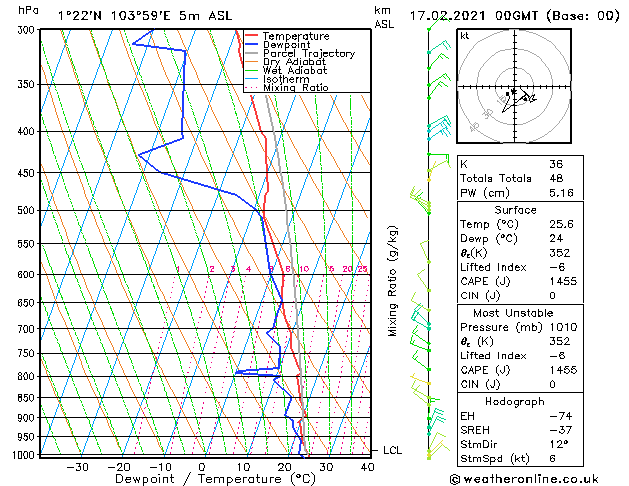Click the Dewpoint / Temperature (°C) axis title

(215, 479)
